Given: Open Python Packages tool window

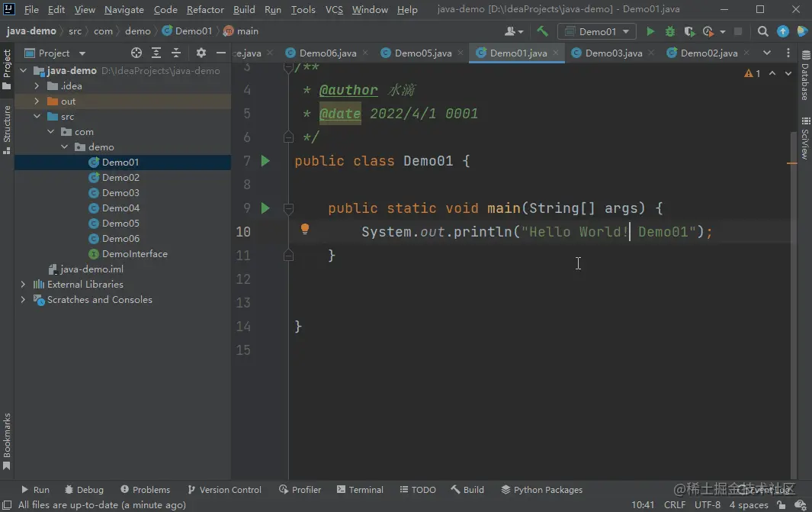Looking at the screenshot, I should coord(541,490).
